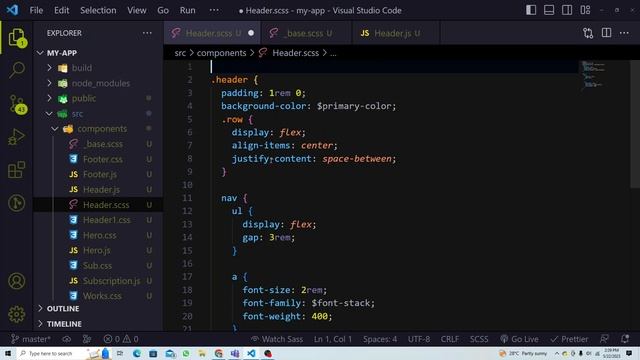Open Header.js in the file tree

click(98, 189)
